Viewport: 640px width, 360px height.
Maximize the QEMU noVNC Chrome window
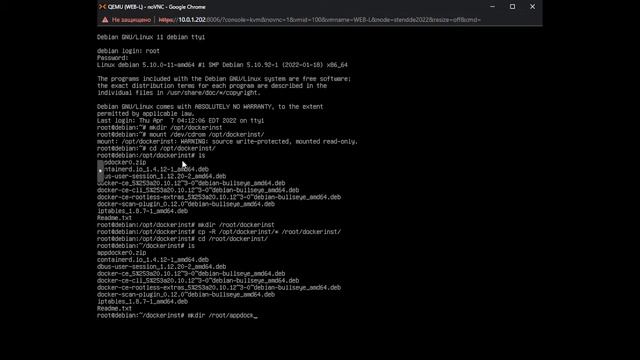pyautogui.click(x=512, y=7)
